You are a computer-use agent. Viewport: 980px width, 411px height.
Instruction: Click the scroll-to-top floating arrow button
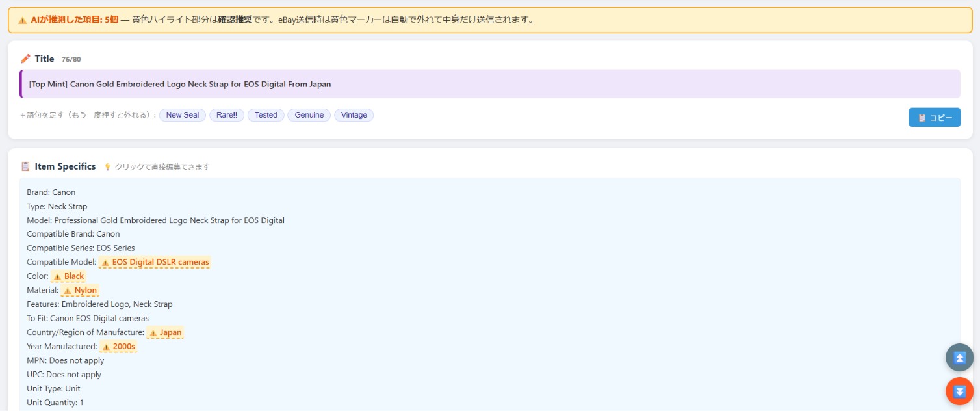959,358
